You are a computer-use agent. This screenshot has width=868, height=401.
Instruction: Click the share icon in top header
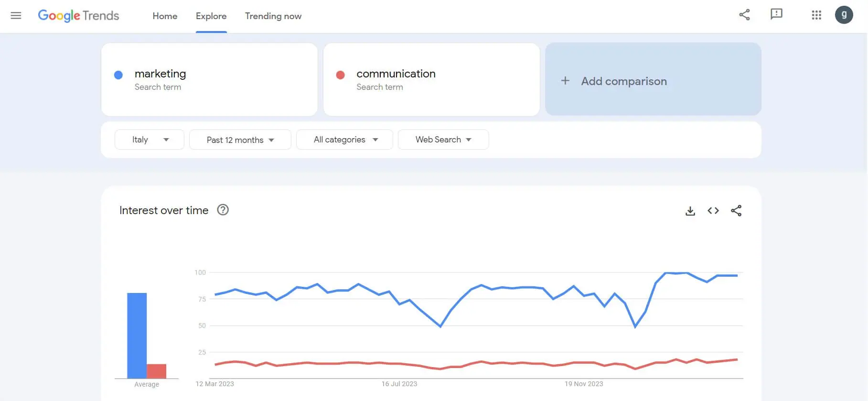[744, 15]
